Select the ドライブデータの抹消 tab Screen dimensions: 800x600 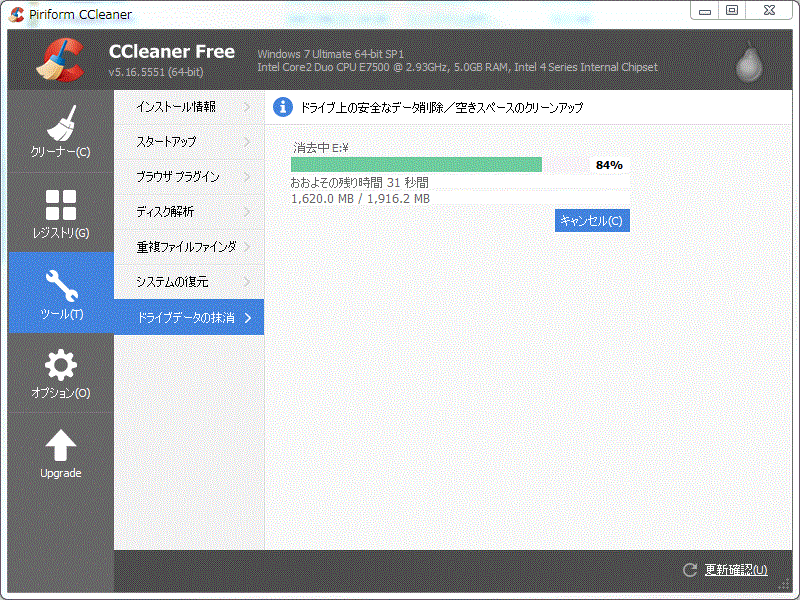coord(189,317)
